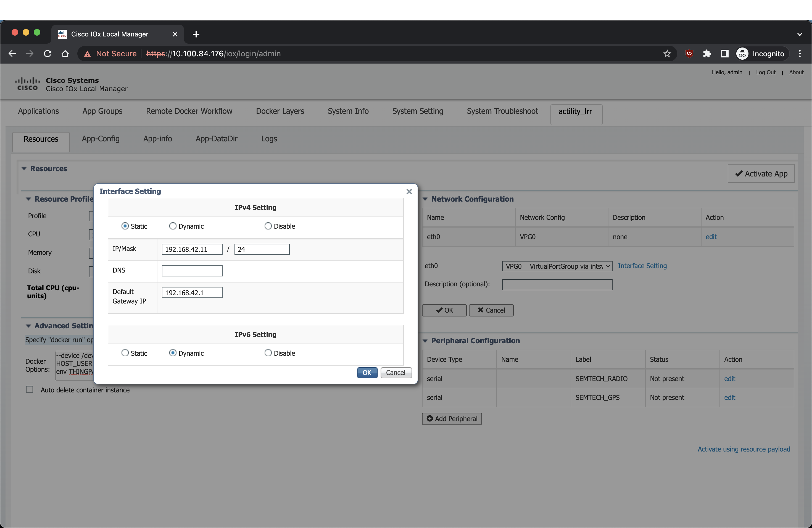Click the home icon in the toolbar
Screen dimensions: 812x528
pyautogui.click(x=65, y=54)
